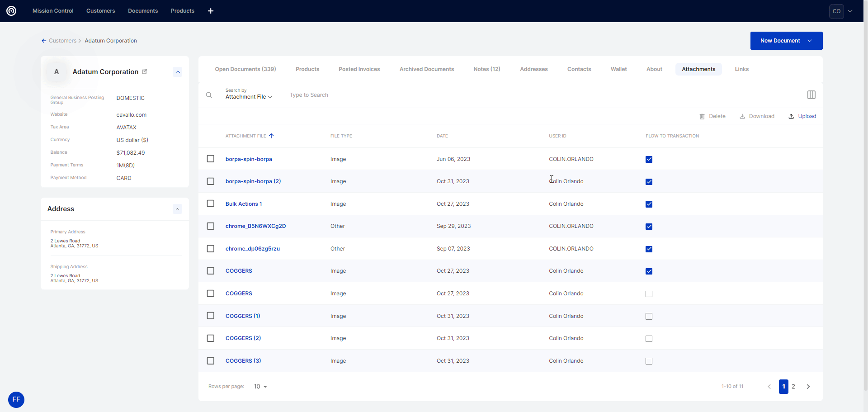Go to next page arrow in pagination
Viewport: 868px width, 412px height.
click(x=808, y=387)
